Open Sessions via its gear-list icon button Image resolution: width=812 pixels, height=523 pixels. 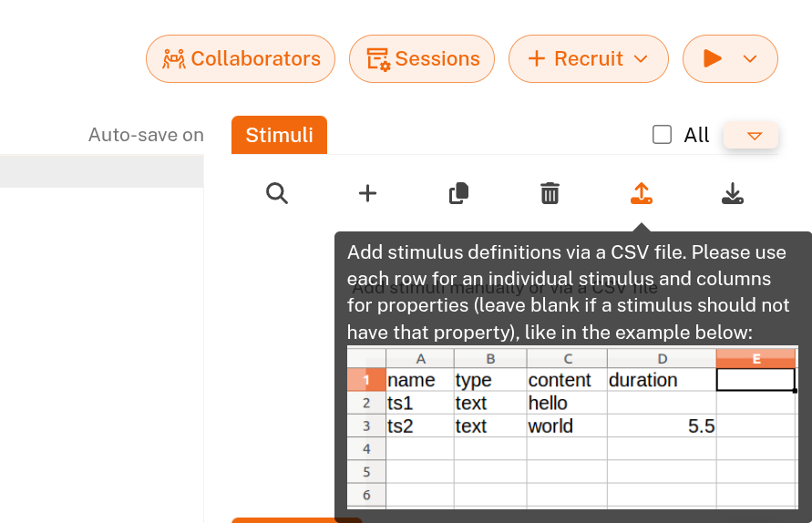click(x=422, y=59)
